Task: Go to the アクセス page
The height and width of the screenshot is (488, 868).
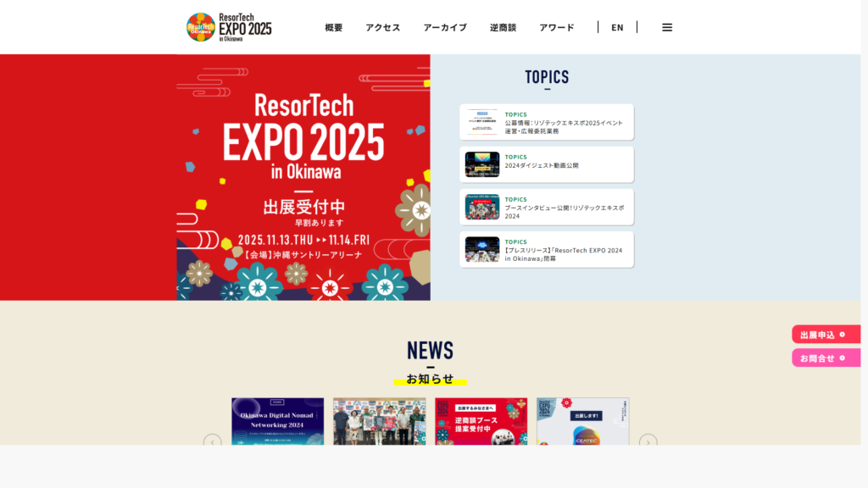Action: [x=382, y=27]
